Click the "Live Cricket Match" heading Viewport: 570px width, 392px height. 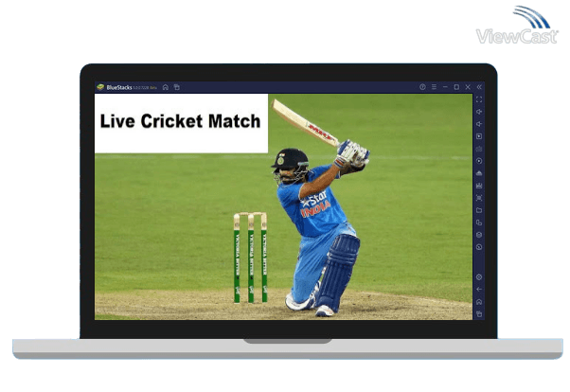tap(180, 121)
